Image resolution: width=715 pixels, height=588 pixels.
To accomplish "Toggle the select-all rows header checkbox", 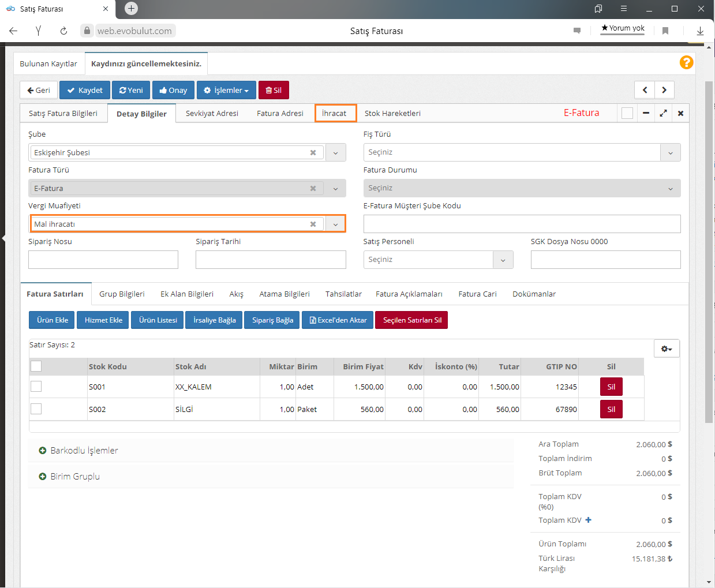I will point(36,366).
